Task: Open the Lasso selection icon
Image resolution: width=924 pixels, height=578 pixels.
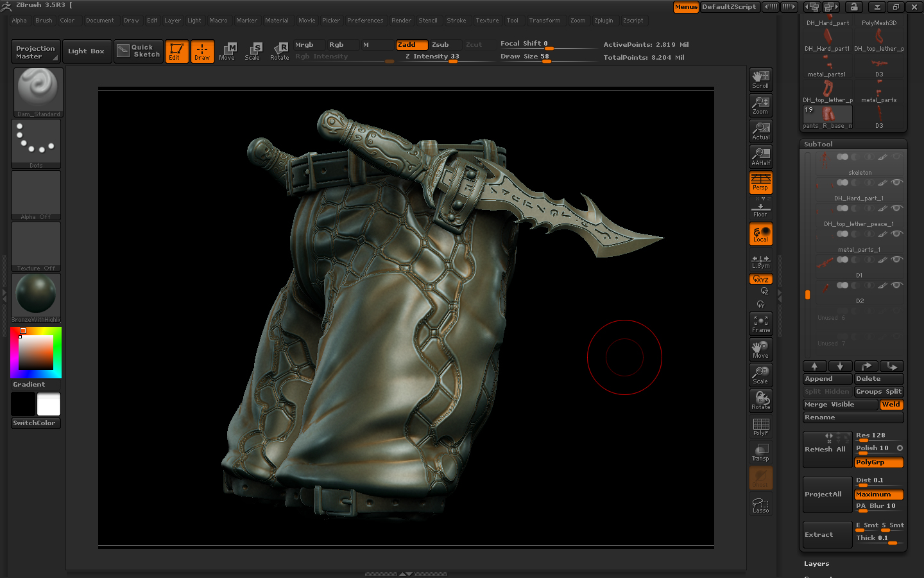Action: (760, 505)
